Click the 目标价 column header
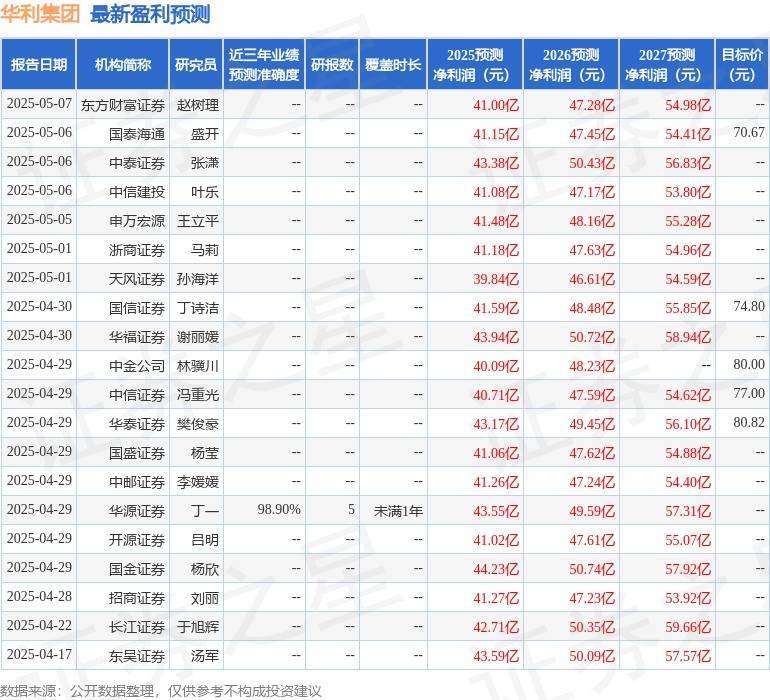This screenshot has height=700, width=770. [x=742, y=64]
